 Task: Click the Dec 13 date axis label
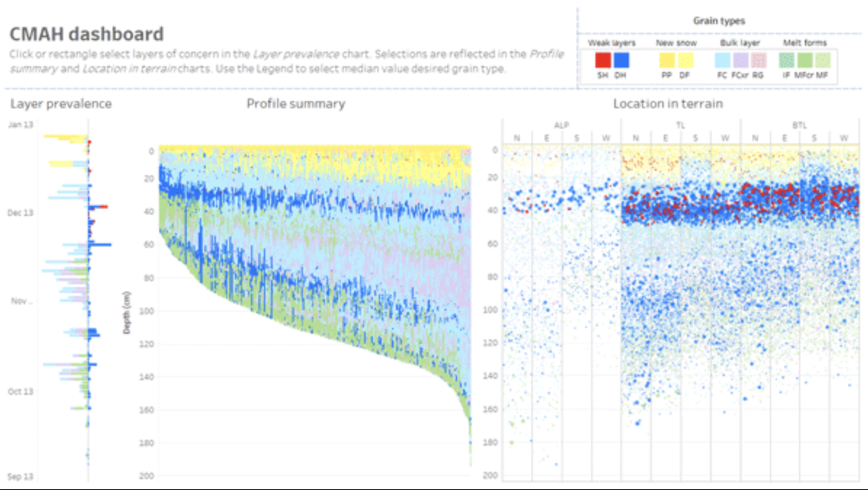click(x=20, y=213)
